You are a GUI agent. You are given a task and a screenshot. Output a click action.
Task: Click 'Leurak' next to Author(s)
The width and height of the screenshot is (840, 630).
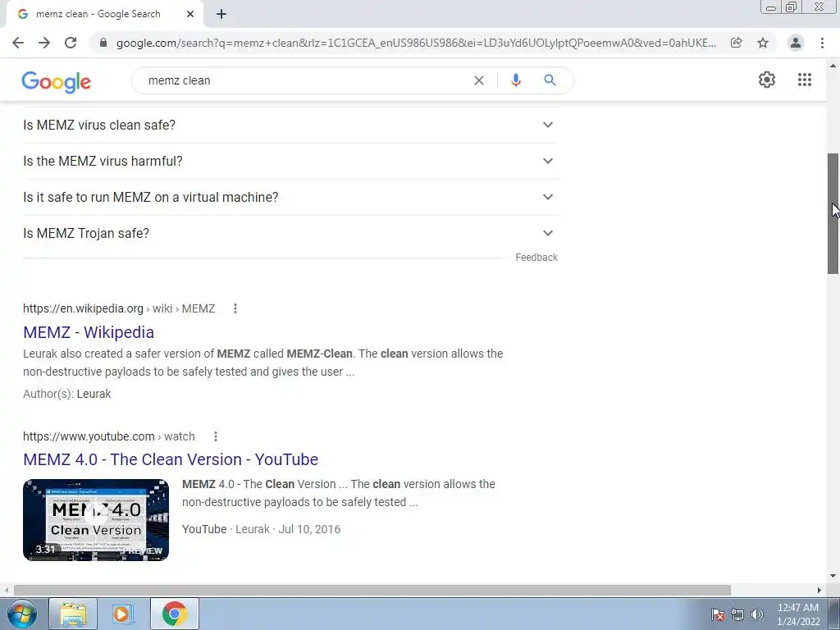point(94,394)
